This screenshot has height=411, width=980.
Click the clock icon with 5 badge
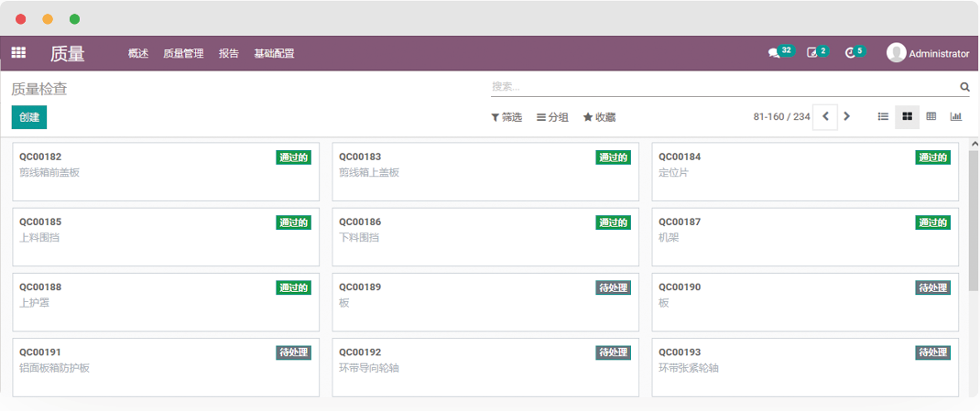click(850, 53)
